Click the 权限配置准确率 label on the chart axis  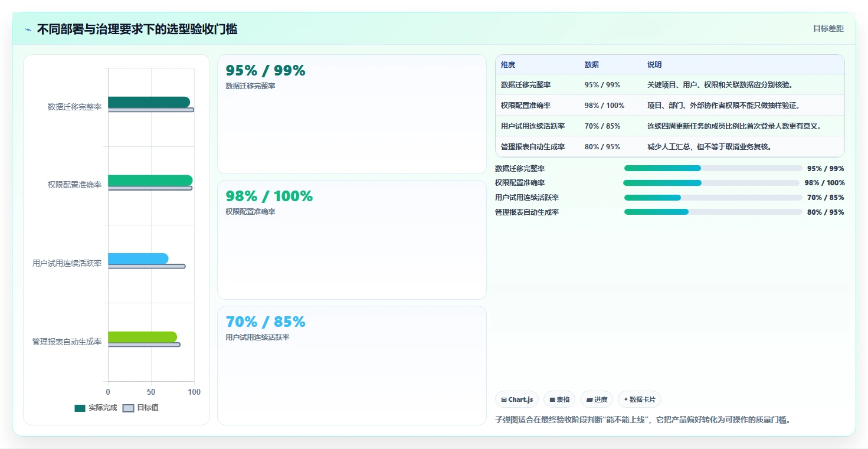[x=75, y=185]
